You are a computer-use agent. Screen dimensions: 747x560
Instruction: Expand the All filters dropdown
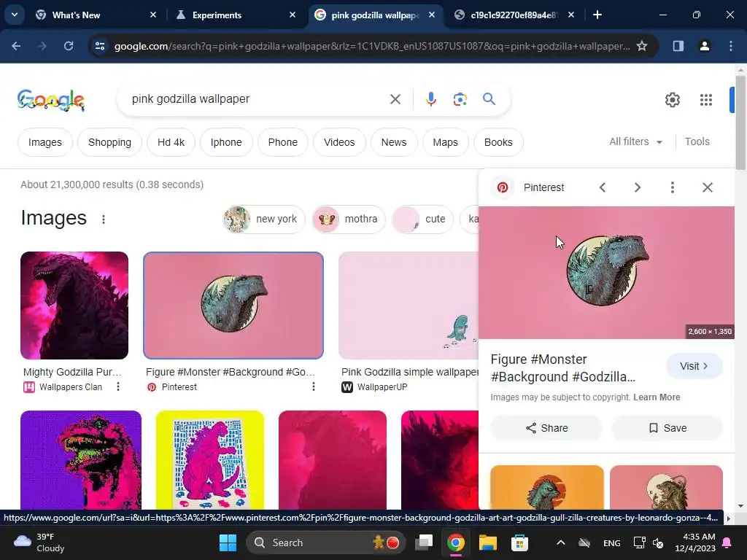pyautogui.click(x=635, y=142)
